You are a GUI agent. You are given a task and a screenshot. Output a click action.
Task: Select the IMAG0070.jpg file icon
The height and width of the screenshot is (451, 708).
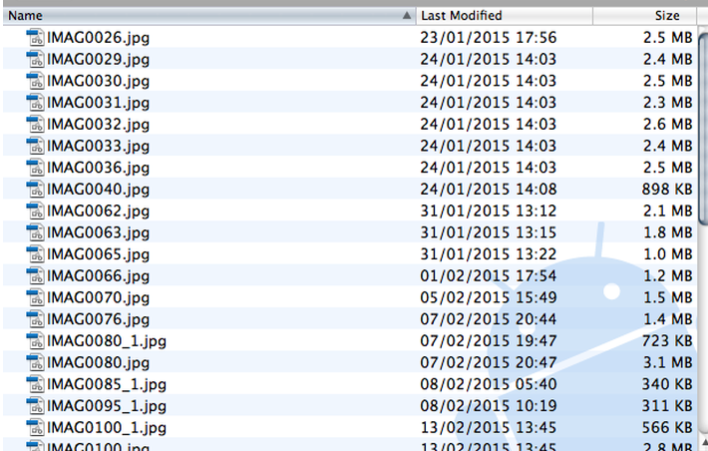click(35, 298)
